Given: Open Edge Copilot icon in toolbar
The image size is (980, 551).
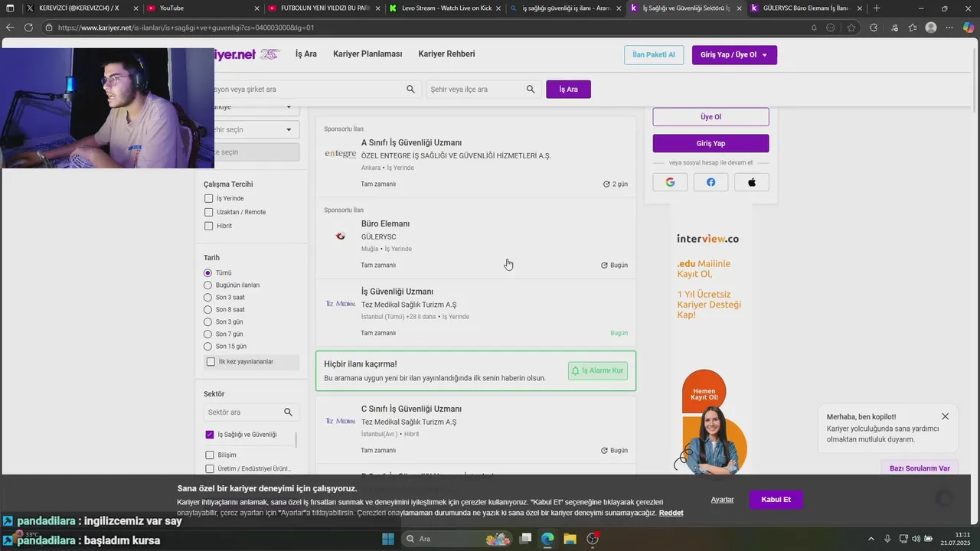Looking at the screenshot, I should pos(969,28).
